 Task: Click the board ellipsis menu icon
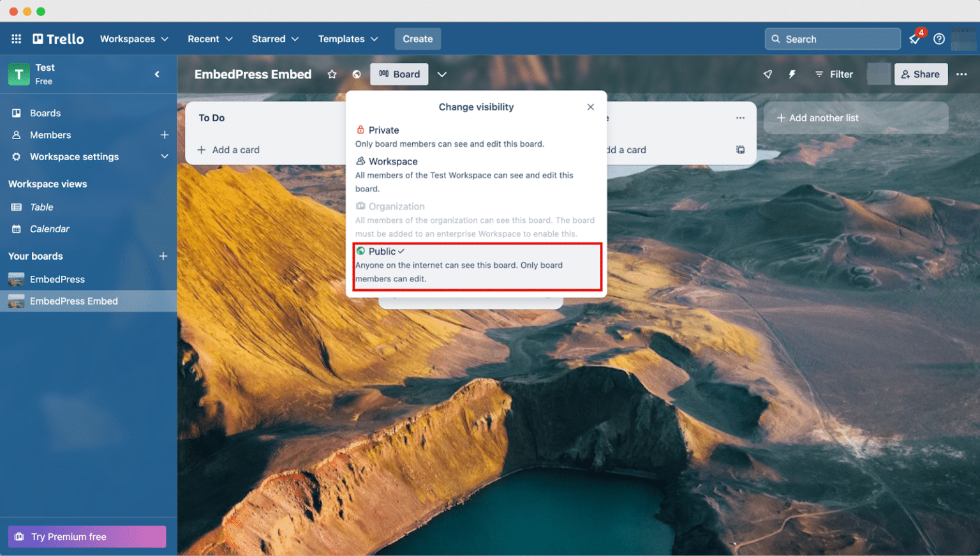(961, 74)
